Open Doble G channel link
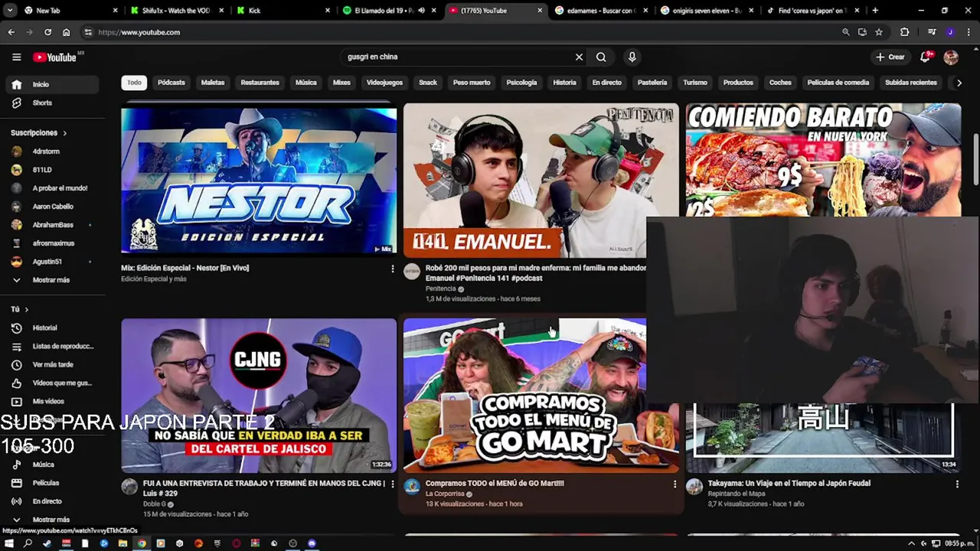This screenshot has height=551, width=980. pos(154,504)
